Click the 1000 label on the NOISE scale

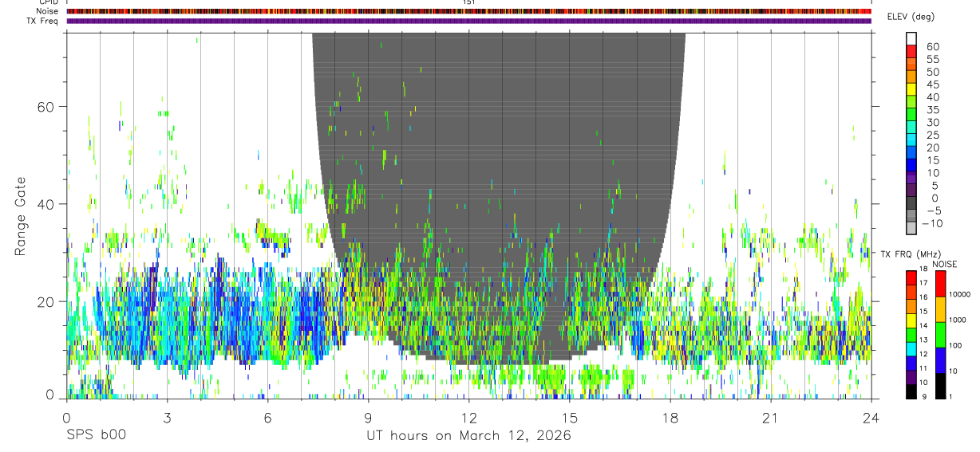coord(957,320)
